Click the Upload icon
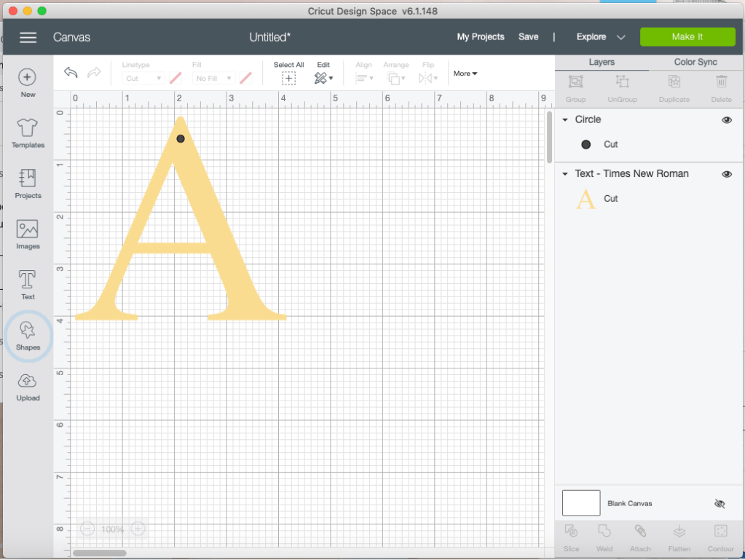The width and height of the screenshot is (745, 560). click(28, 382)
